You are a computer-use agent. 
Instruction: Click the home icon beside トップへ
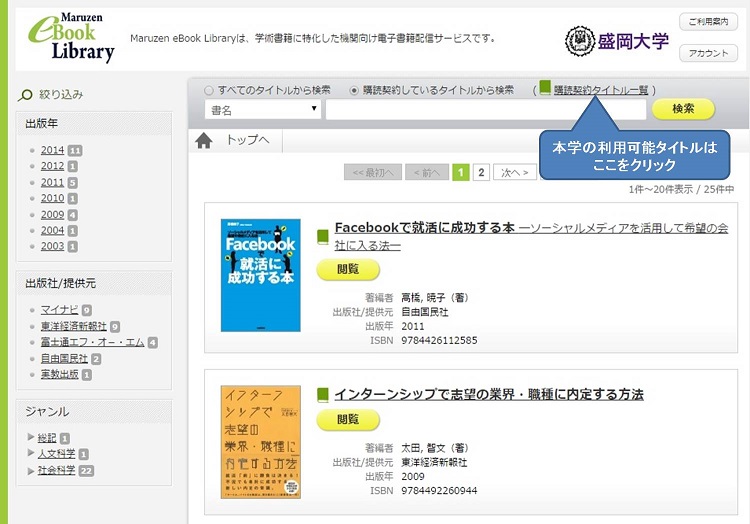coord(204,141)
